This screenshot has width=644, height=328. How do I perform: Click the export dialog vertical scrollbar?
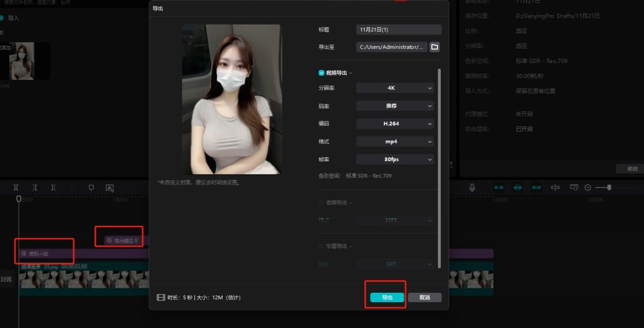pyautogui.click(x=439, y=169)
